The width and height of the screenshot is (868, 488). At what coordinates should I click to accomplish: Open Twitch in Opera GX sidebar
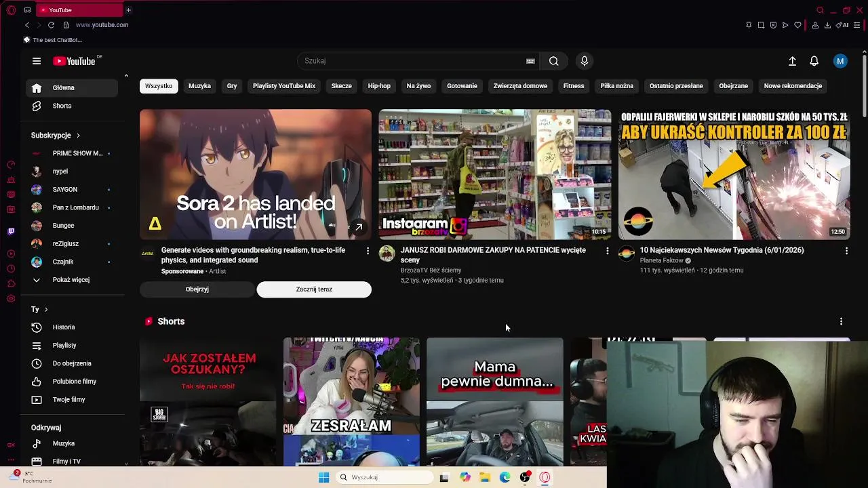(11, 232)
